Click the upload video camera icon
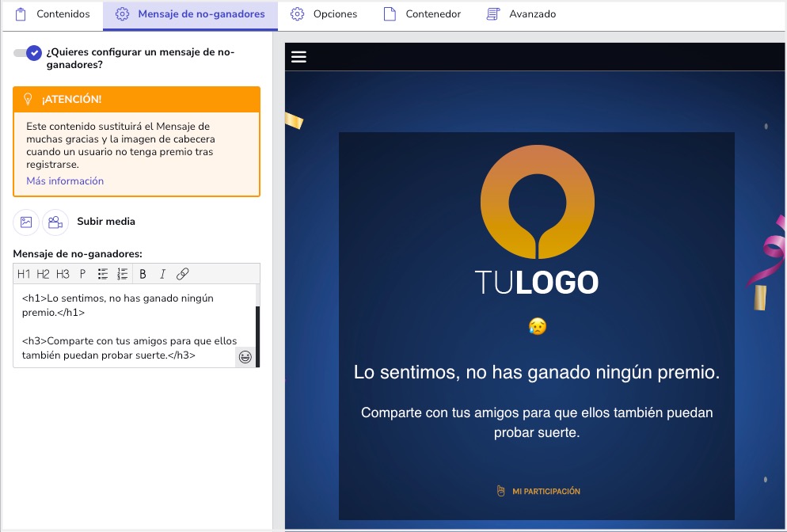The width and height of the screenshot is (787, 532). tap(55, 222)
